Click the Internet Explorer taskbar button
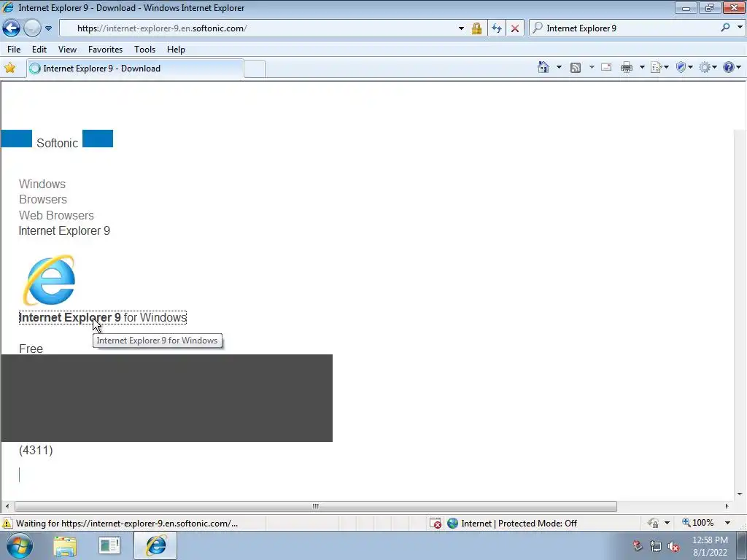This screenshot has width=747, height=560. (156, 545)
